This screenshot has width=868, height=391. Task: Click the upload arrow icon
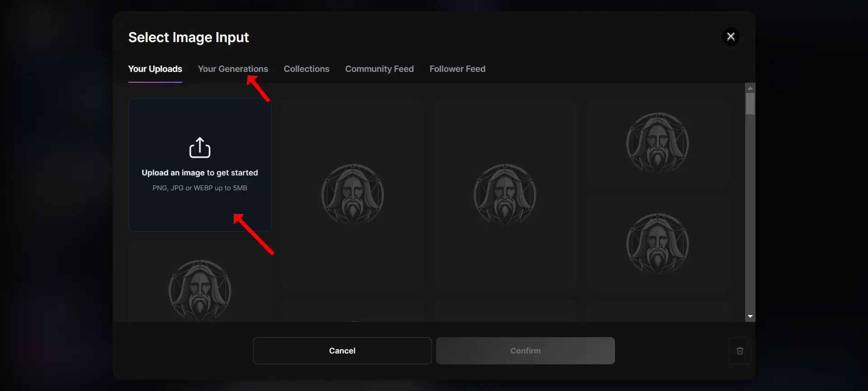click(x=200, y=148)
